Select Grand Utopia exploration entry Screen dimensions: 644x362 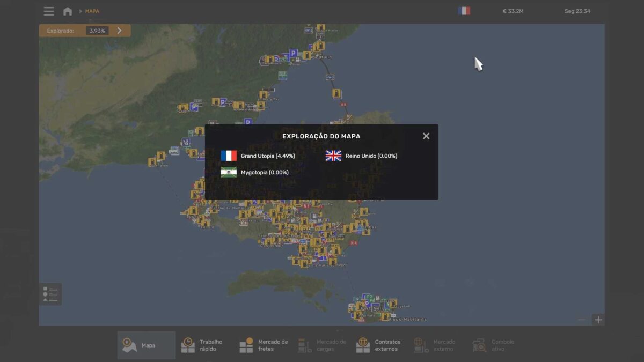pos(268,156)
